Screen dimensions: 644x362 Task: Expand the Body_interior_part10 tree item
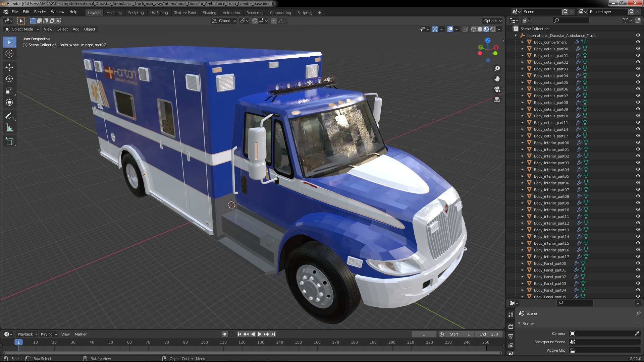[522, 210]
